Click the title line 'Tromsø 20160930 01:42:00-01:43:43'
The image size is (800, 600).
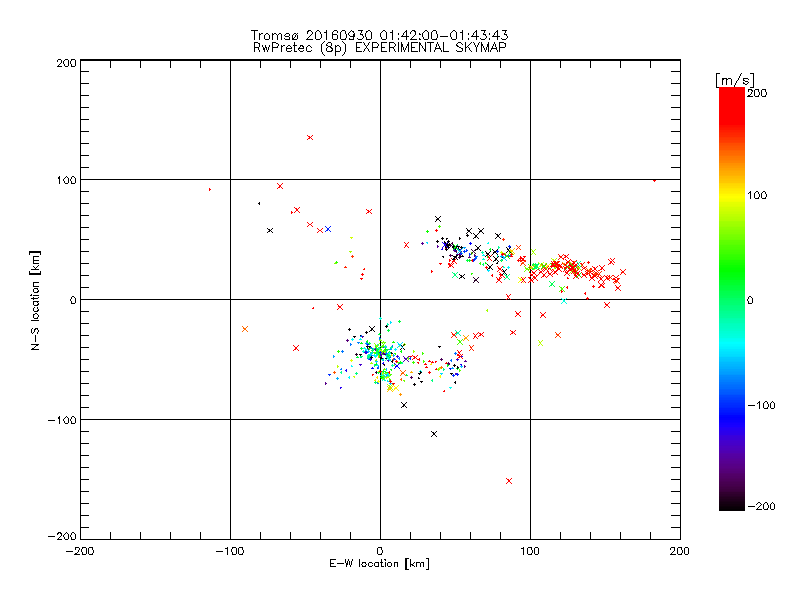(x=379, y=35)
